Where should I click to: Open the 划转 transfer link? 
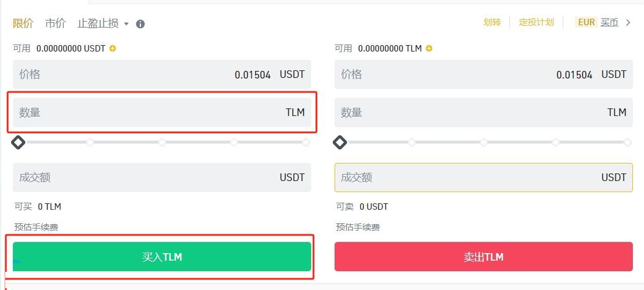pyautogui.click(x=492, y=22)
